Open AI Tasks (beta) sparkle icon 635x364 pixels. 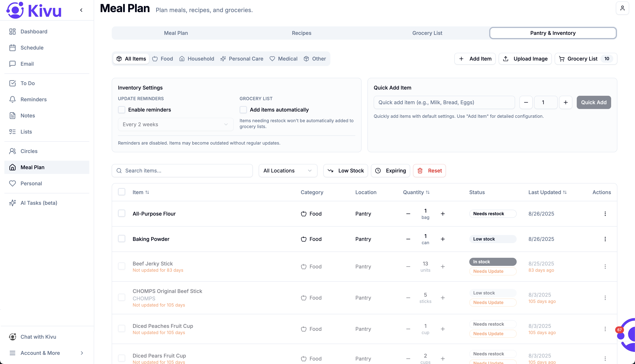[12, 203]
